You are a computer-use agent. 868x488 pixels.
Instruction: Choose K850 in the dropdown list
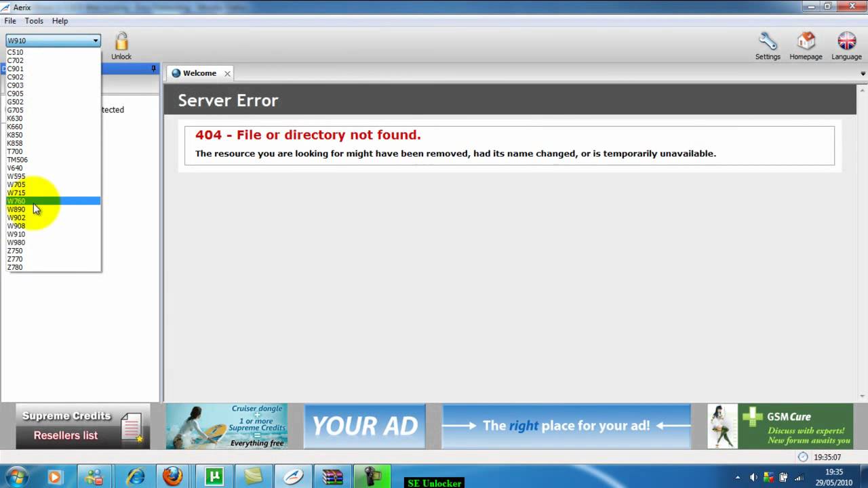[x=54, y=135]
